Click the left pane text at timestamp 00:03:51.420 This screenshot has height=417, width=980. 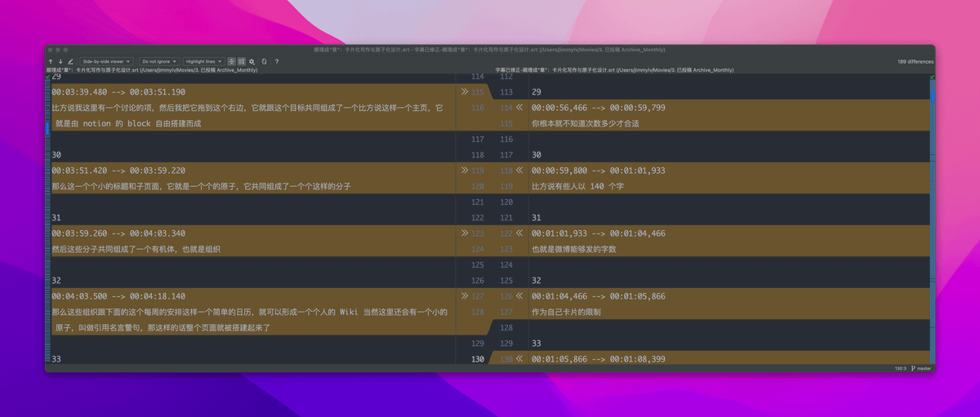pos(118,171)
